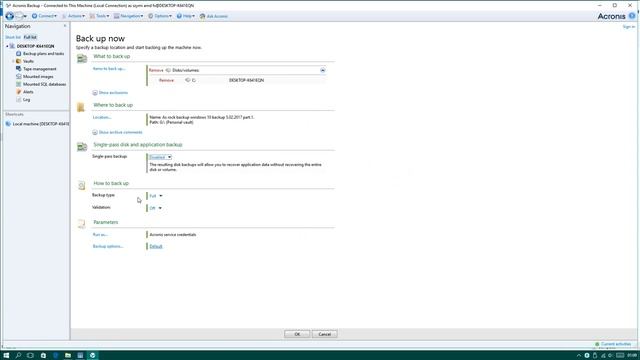
Task: Show hidden system tray icons
Action: [578, 356]
